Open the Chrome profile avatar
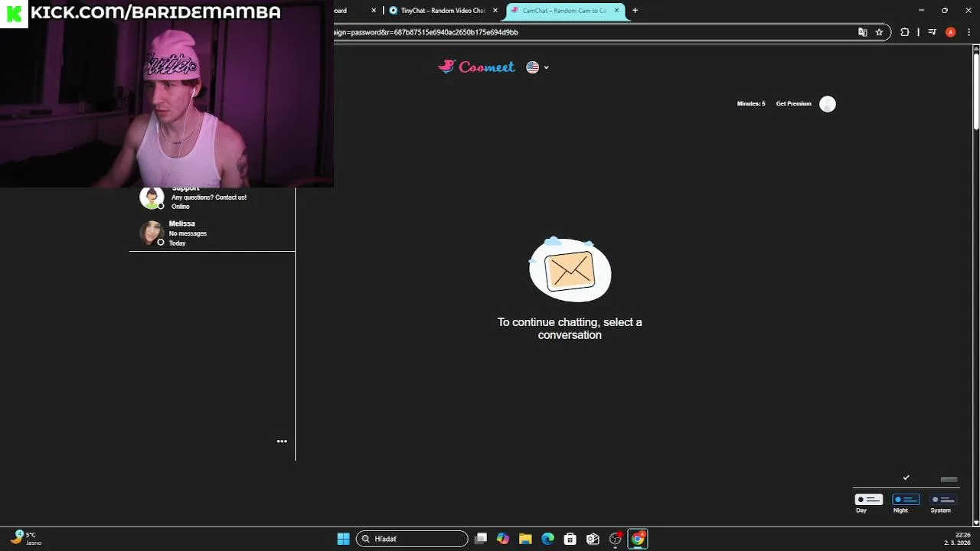The width and height of the screenshot is (980, 551). pos(950,32)
